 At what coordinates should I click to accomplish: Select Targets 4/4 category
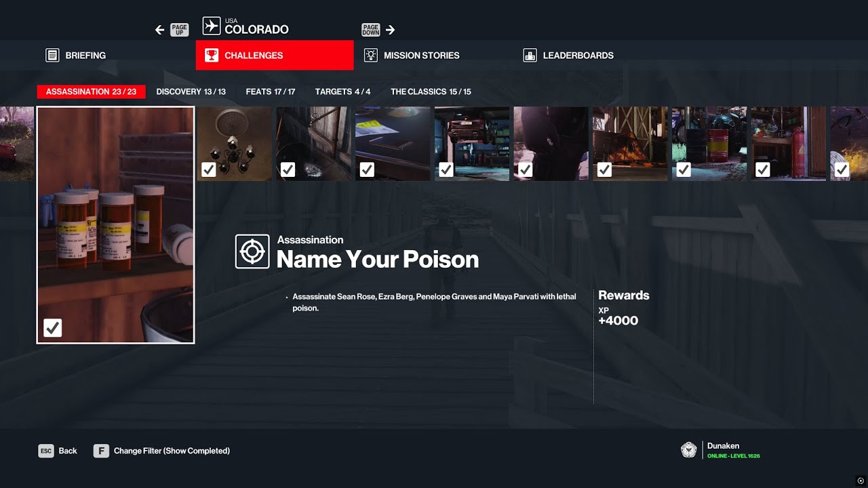click(343, 91)
